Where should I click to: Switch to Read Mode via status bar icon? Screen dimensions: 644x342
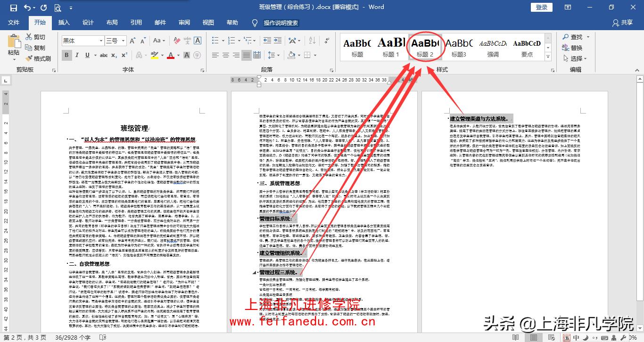pos(515,337)
